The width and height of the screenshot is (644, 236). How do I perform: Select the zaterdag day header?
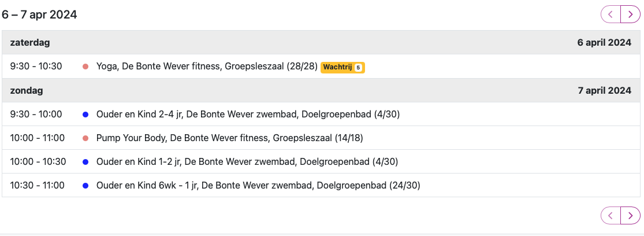click(30, 43)
